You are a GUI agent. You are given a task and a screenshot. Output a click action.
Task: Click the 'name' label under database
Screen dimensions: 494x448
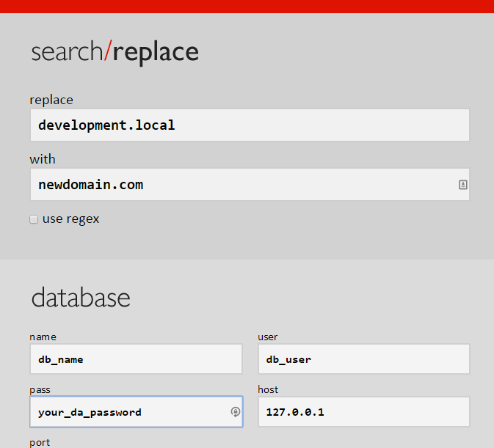[x=43, y=337]
